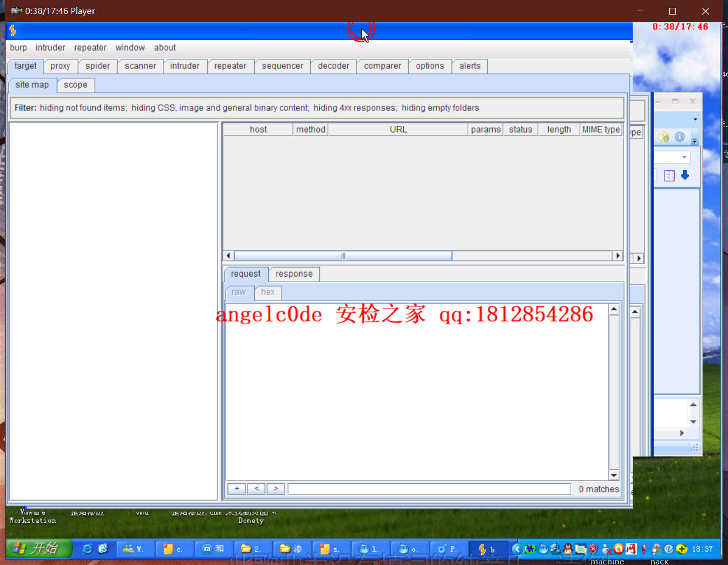Open the 'b.' Burp taskbar button
728x565 pixels.
point(488,549)
